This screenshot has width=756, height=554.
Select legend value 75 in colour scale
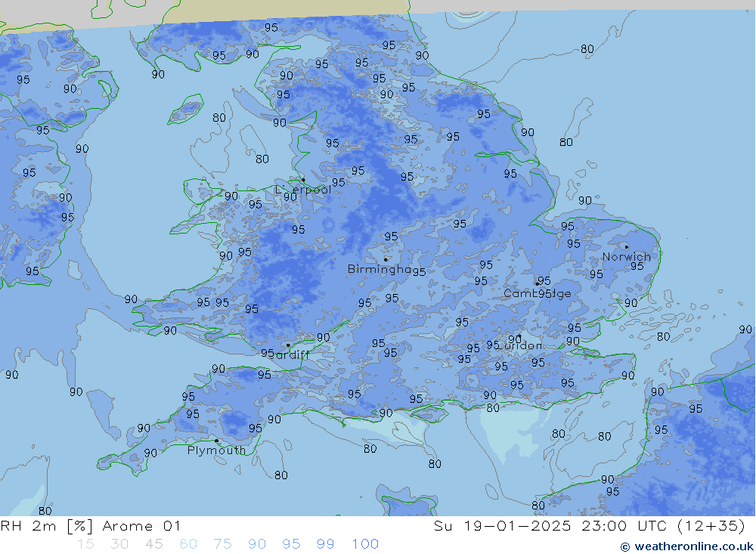click(x=223, y=544)
